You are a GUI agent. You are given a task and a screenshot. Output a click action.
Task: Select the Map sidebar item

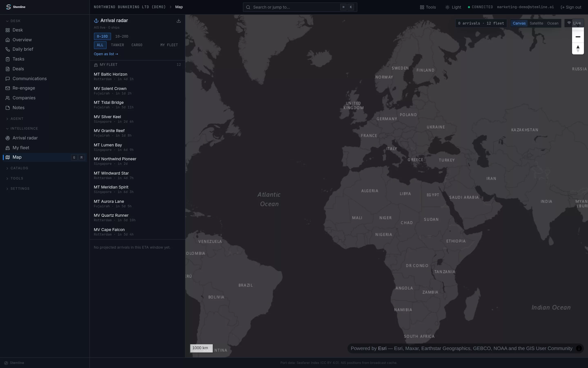coord(45,157)
